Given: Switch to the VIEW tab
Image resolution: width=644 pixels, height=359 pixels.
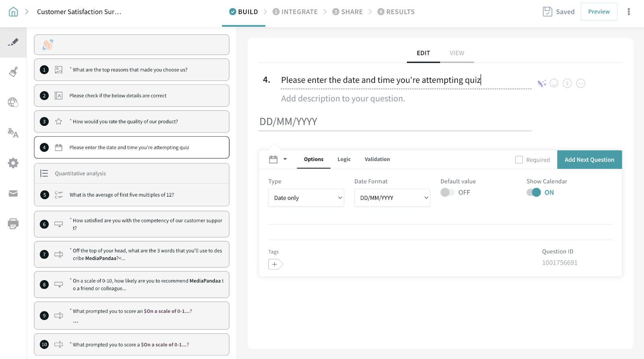Looking at the screenshot, I should coord(457,53).
